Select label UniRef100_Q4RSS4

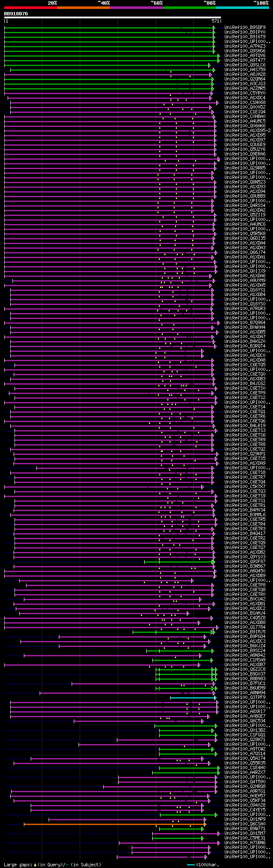245,205
